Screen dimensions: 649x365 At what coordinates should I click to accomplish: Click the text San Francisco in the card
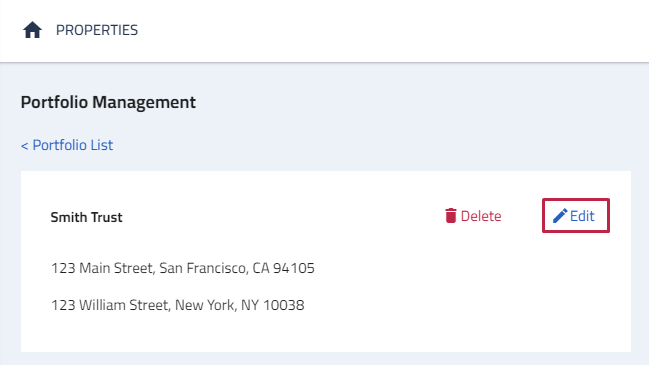pos(202,268)
